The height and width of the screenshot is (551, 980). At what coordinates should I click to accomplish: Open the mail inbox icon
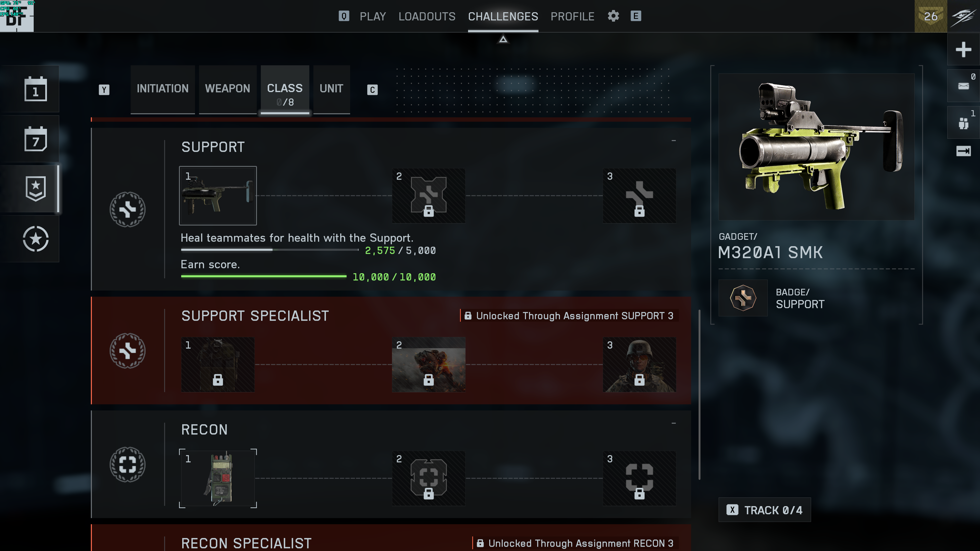click(963, 86)
